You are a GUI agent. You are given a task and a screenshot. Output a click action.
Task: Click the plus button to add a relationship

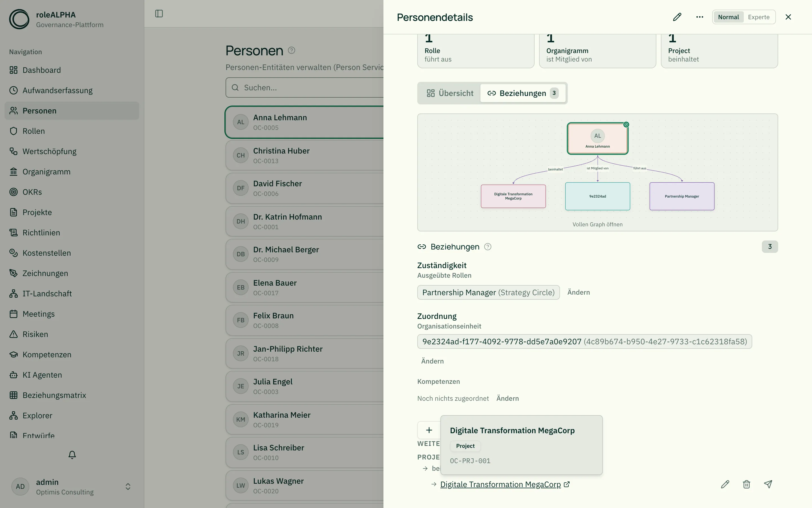[x=429, y=430]
